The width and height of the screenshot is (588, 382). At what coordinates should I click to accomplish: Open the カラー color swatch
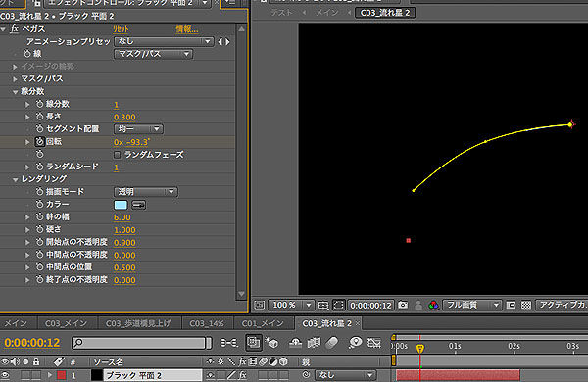121,205
